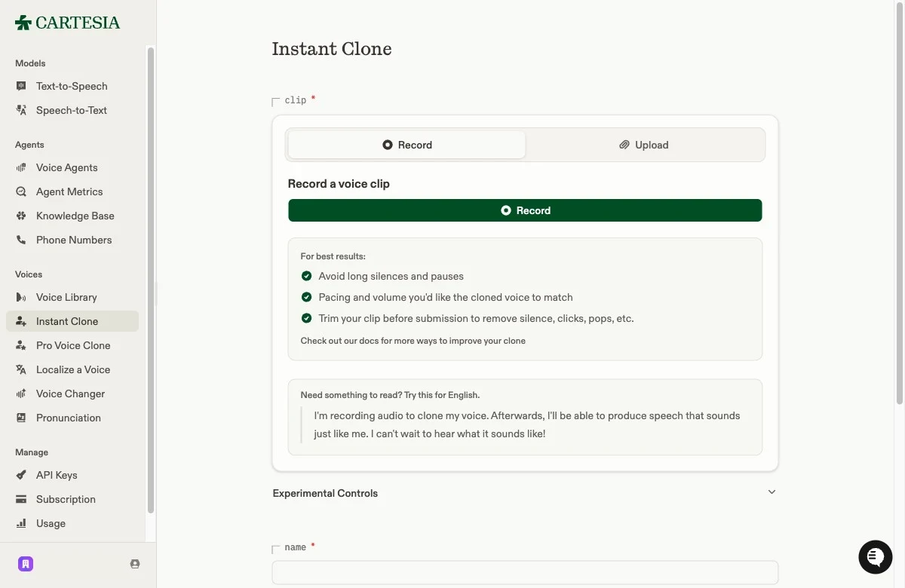Click the sample reading passage text
Screen dimensions: 905x588
(527, 424)
